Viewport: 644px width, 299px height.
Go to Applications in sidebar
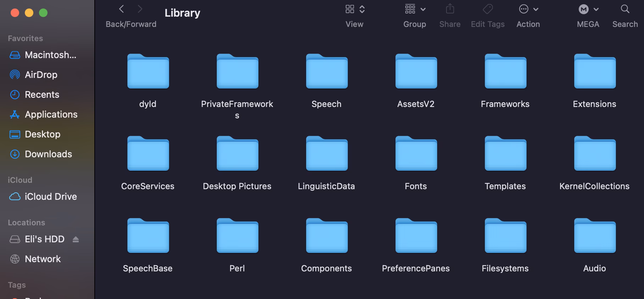(51, 114)
